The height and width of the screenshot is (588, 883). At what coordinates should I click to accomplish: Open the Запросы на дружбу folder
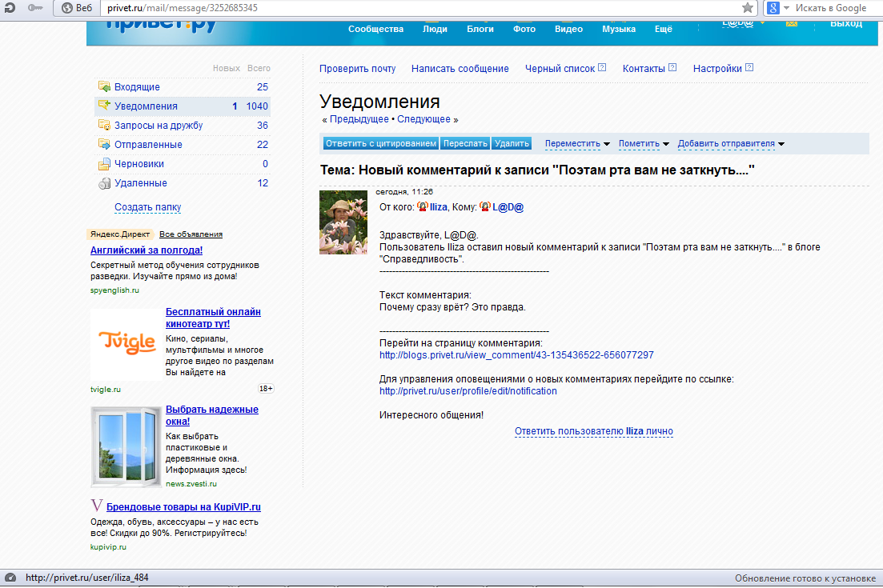pos(159,125)
